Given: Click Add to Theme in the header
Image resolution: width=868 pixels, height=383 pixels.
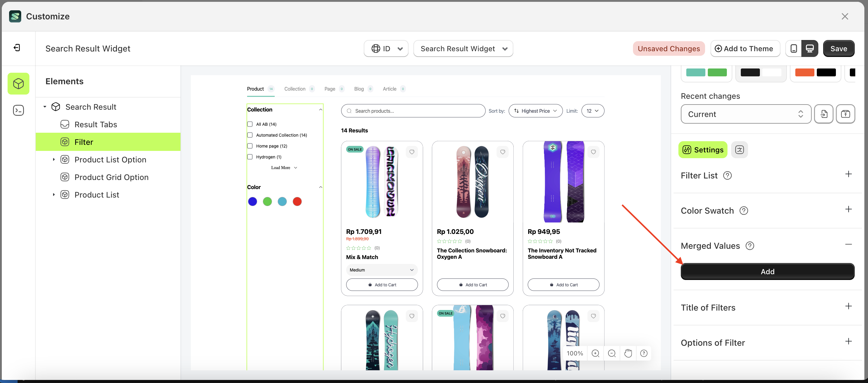Looking at the screenshot, I should point(745,48).
